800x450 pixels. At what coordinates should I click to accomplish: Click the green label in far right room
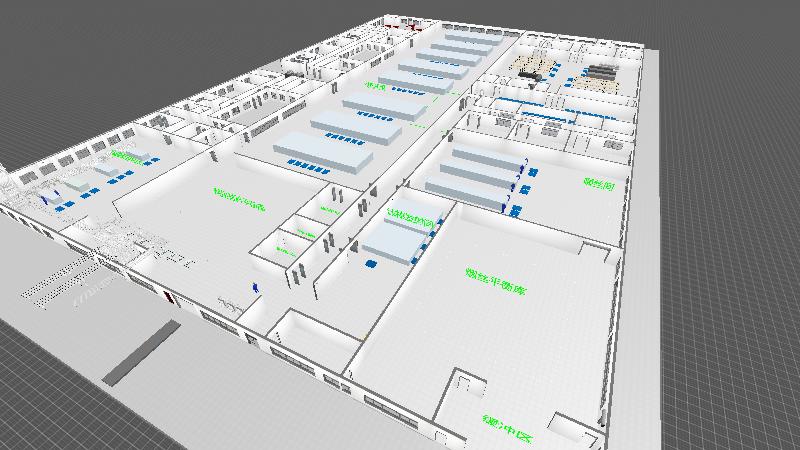(597, 184)
